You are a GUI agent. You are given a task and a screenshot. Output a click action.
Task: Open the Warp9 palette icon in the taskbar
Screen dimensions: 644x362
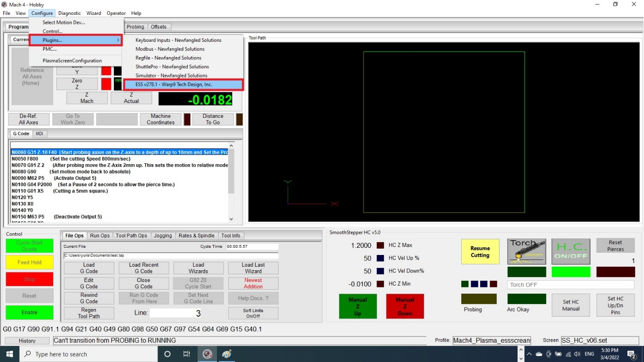(x=226, y=354)
